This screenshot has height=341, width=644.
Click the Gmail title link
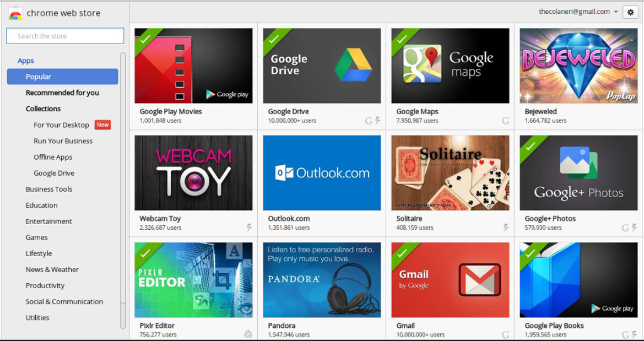pyautogui.click(x=405, y=326)
